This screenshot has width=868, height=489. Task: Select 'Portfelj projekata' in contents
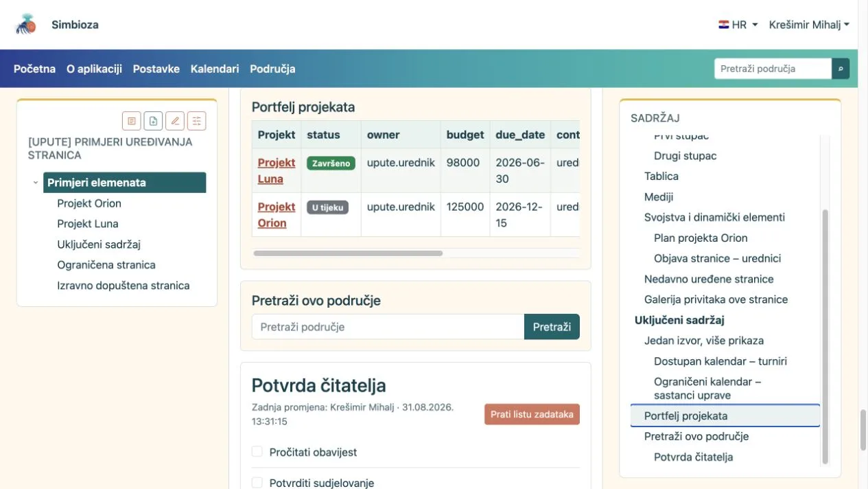coord(725,416)
